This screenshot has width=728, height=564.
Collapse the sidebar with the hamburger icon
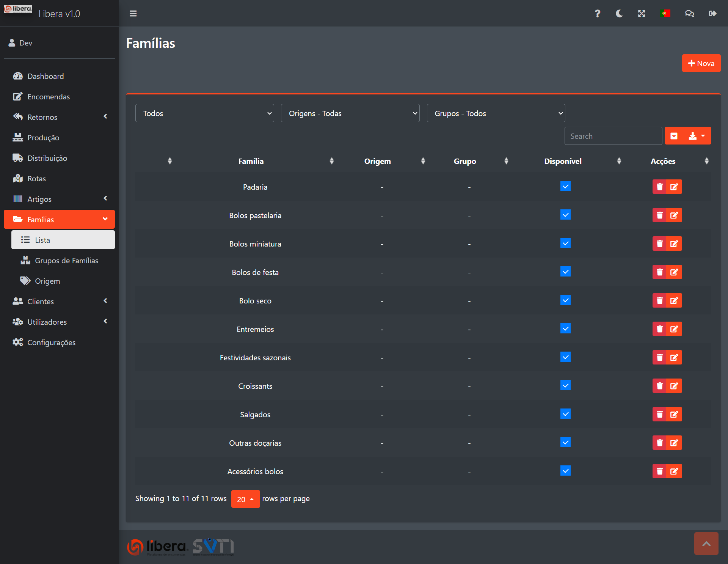click(x=133, y=14)
